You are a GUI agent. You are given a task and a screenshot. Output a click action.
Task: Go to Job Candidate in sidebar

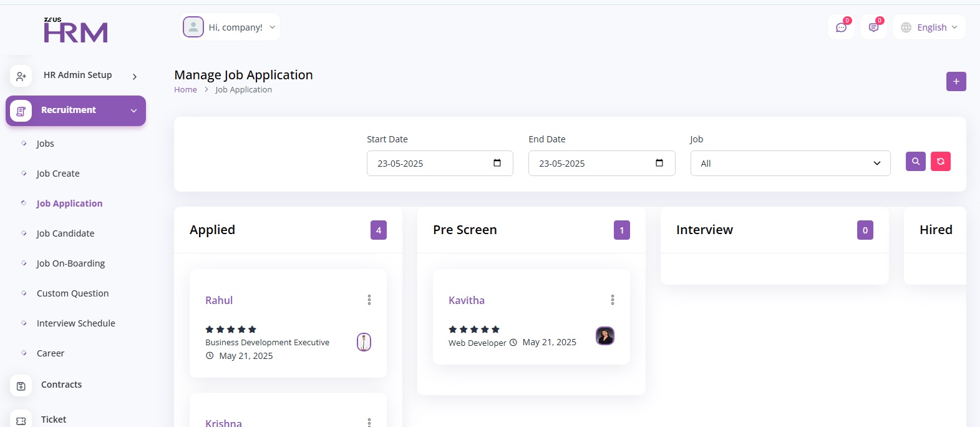pos(65,233)
